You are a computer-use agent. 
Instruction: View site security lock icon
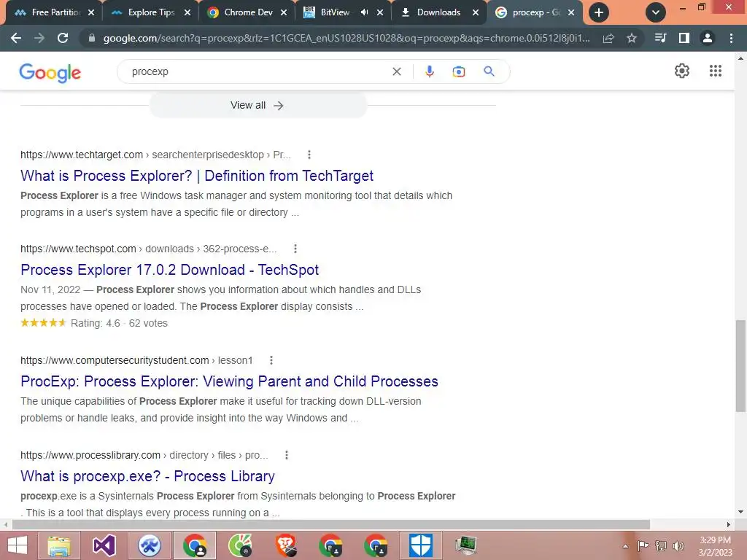coord(91,38)
